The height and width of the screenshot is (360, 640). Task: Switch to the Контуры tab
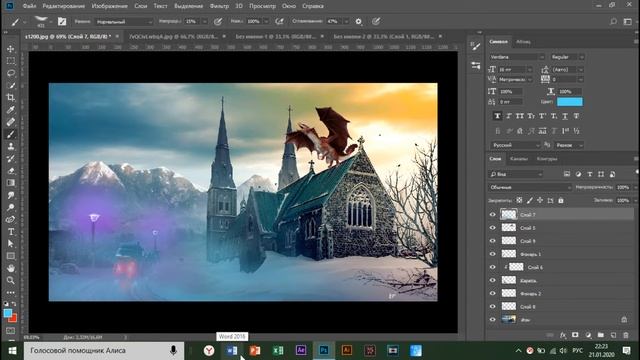click(547, 159)
